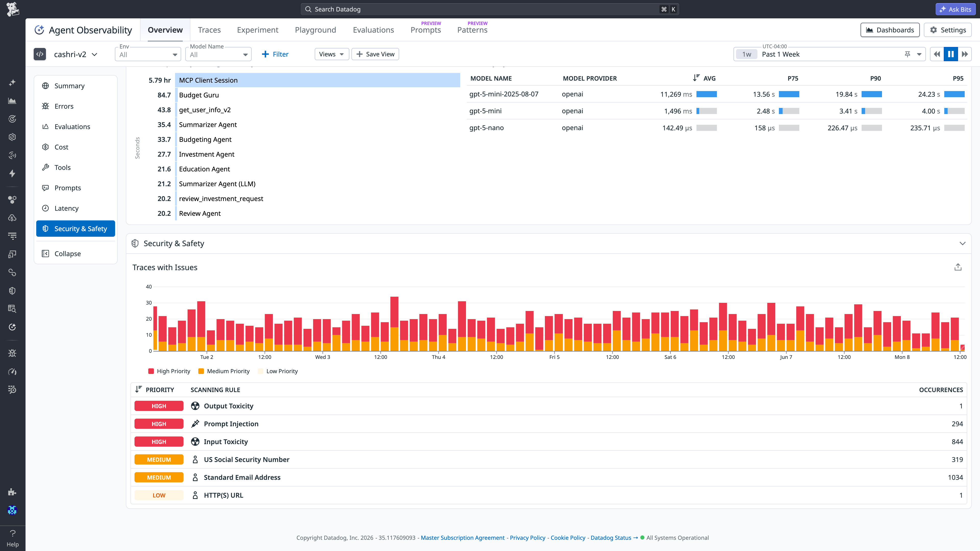Open the sparkle icon in the dark left rail

point(12,82)
